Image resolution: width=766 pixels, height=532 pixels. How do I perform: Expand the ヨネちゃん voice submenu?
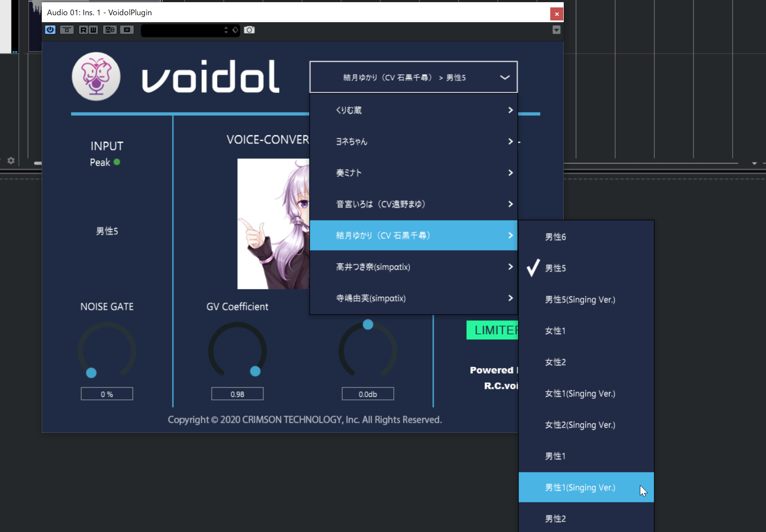pos(414,141)
